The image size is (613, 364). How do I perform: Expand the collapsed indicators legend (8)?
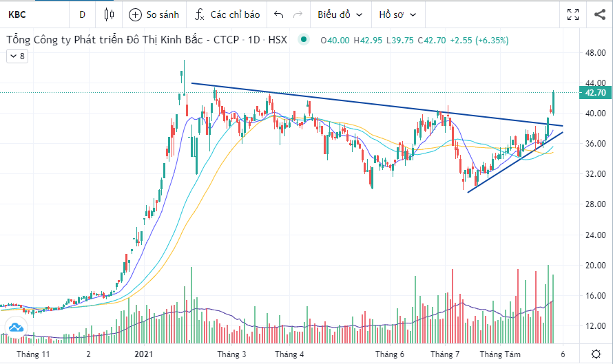[17, 57]
